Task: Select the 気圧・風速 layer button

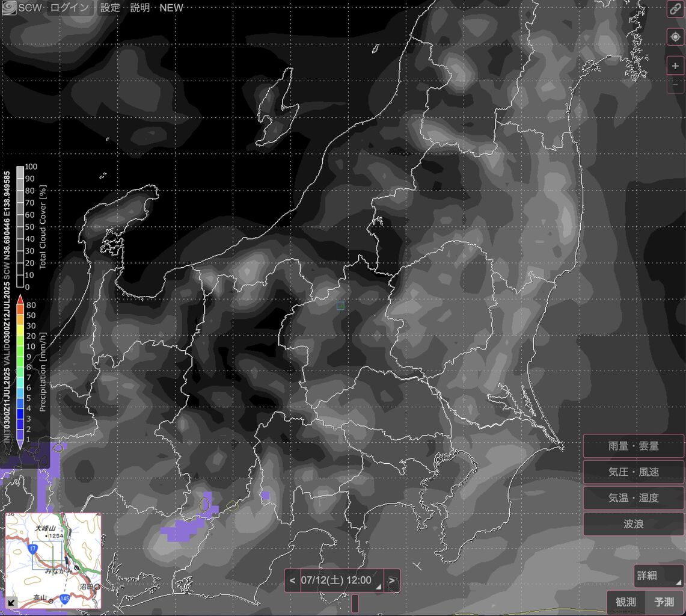Action: pyautogui.click(x=633, y=472)
